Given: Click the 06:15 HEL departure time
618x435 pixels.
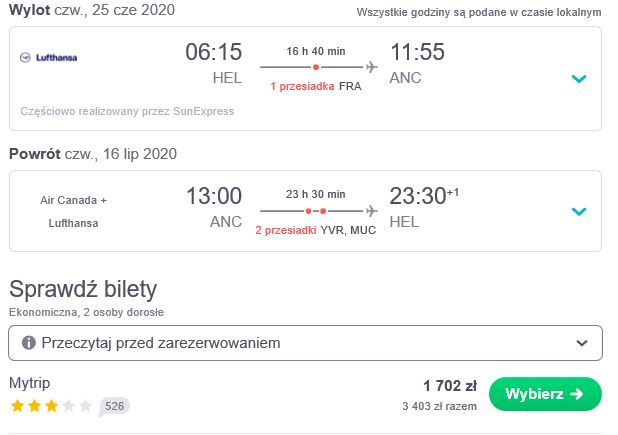Looking at the screenshot, I should click(x=214, y=52).
